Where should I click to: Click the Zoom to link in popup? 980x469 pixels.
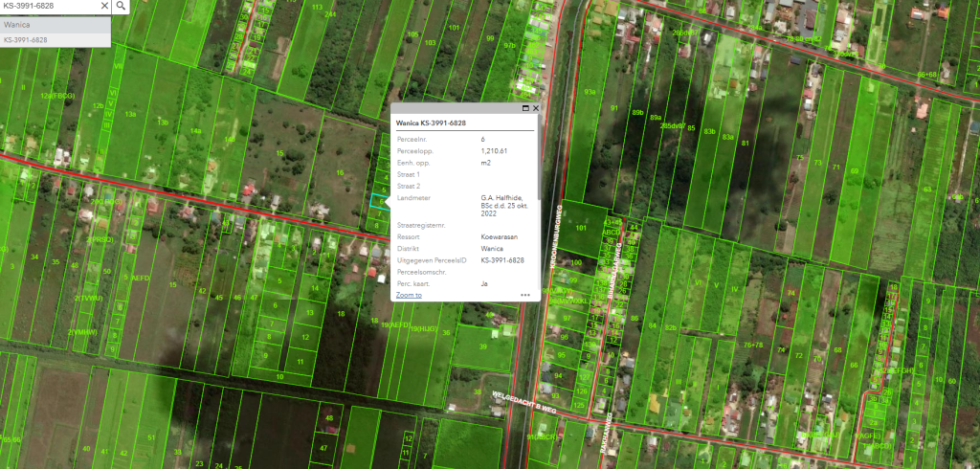[x=409, y=296]
